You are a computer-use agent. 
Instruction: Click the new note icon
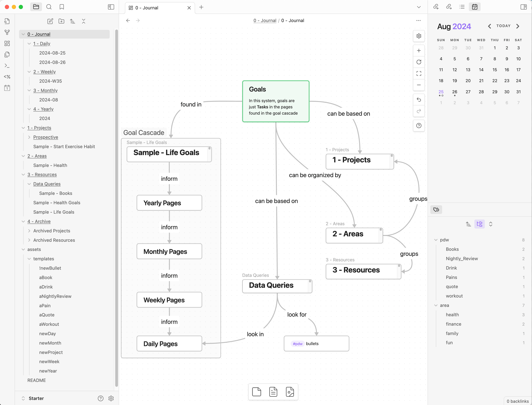(50, 21)
